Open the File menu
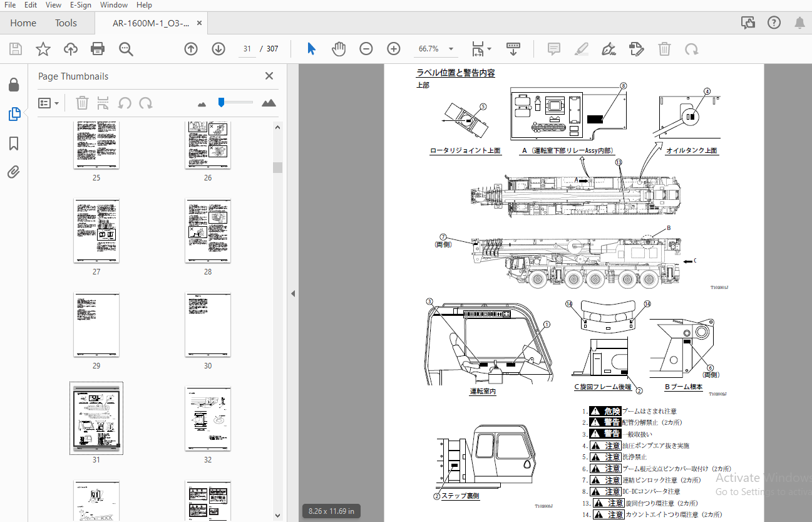This screenshot has height=522, width=812. (x=10, y=5)
